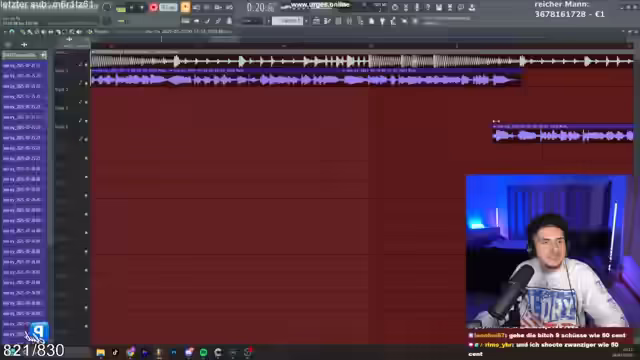Click the circular arrow icon in the top shortcuts
The width and height of the screenshot is (640, 360).
click(x=395, y=7)
